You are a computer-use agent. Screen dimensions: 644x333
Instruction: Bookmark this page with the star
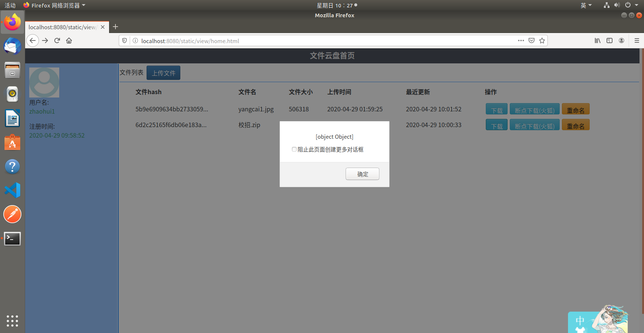542,40
